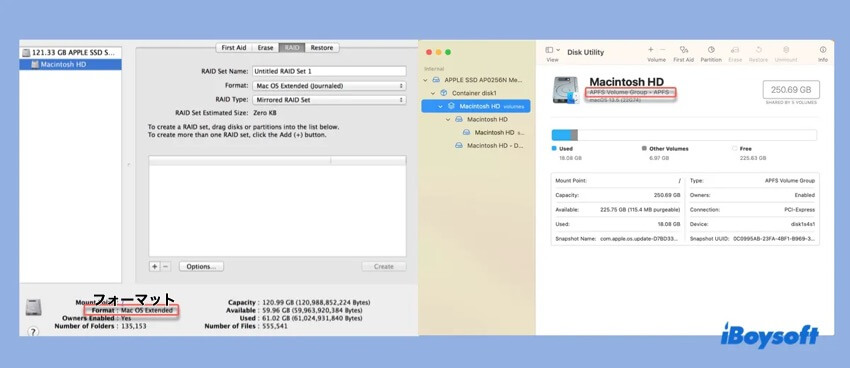
Task: Add a volume with the plus icon
Action: pyautogui.click(x=651, y=50)
